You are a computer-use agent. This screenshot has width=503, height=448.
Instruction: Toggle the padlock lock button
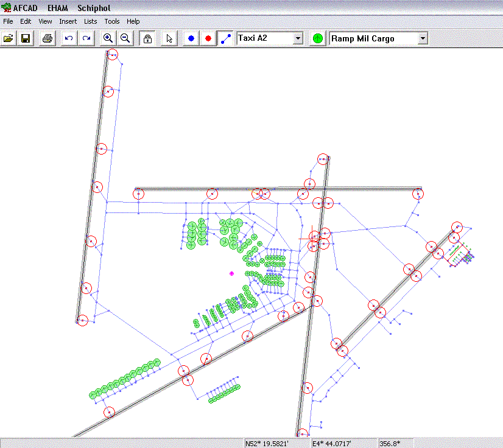[147, 38]
